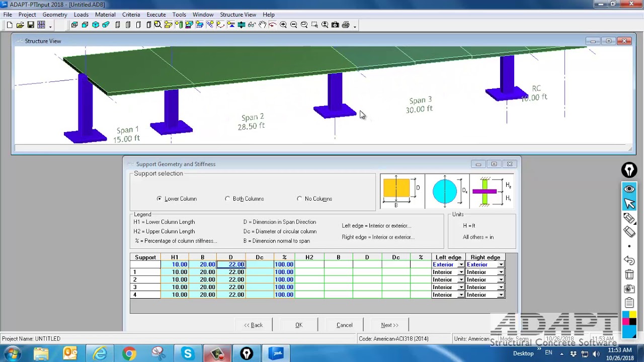Click the Back button in the dialog
Screen dimensions: 644x362
coord(254,325)
